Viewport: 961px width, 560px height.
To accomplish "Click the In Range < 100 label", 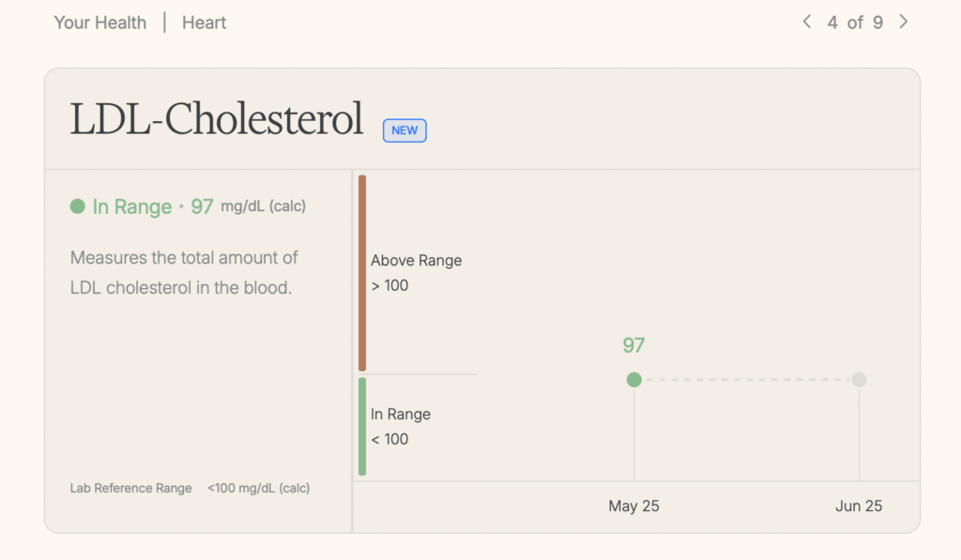I will pos(401,427).
